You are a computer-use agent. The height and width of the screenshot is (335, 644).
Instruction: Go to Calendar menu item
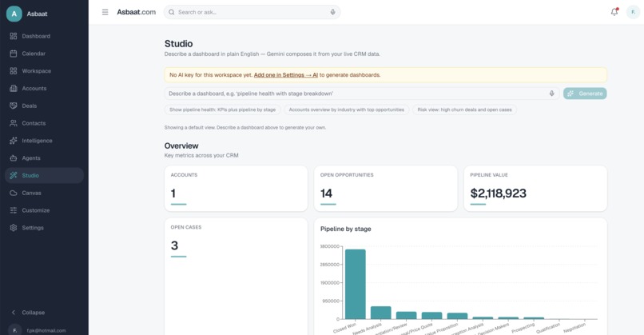pos(45,54)
